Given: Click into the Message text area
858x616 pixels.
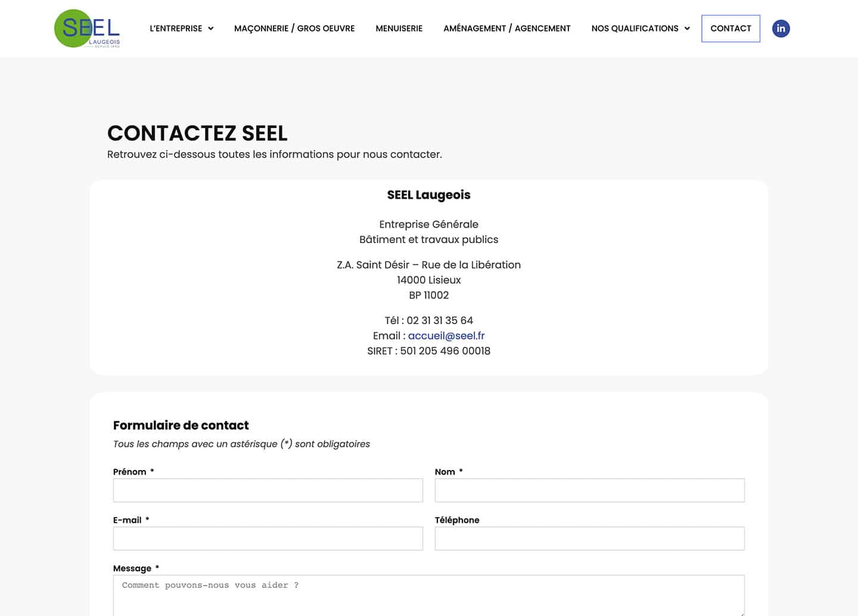Looking at the screenshot, I should click(429, 595).
